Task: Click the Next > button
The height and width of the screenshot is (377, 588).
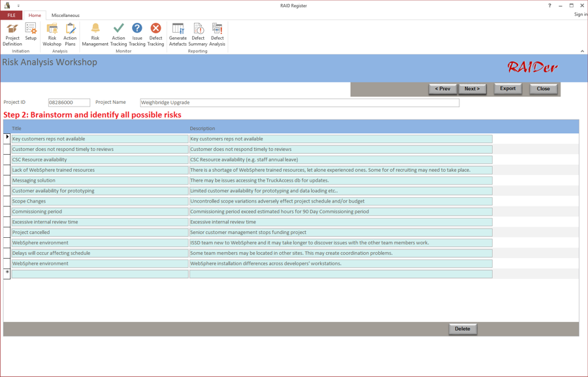Action: point(472,89)
